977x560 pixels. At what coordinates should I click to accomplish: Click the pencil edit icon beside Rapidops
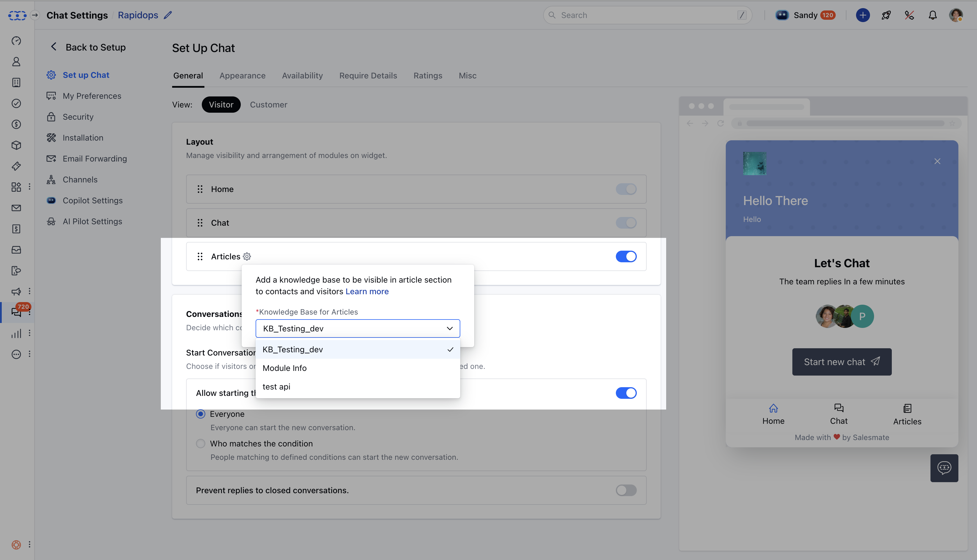point(168,15)
